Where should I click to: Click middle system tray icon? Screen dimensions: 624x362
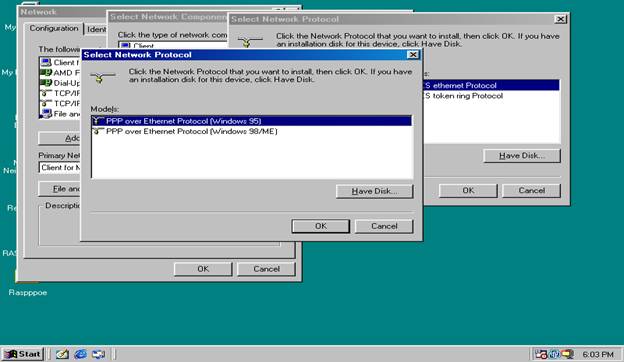point(554,354)
